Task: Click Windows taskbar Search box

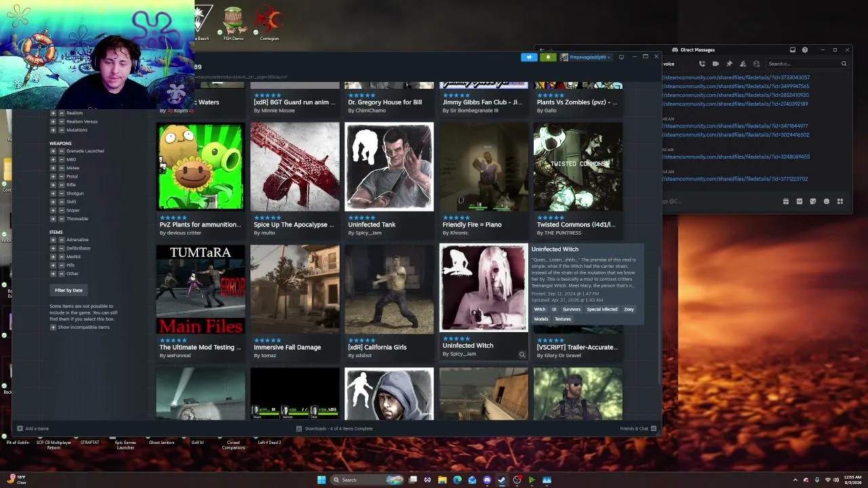Action: (367, 480)
